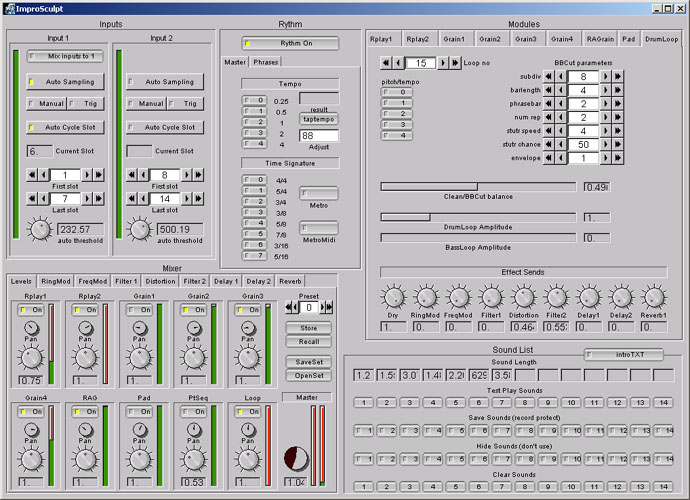
Task: Toggle Pad channel On
Action: click(x=139, y=412)
